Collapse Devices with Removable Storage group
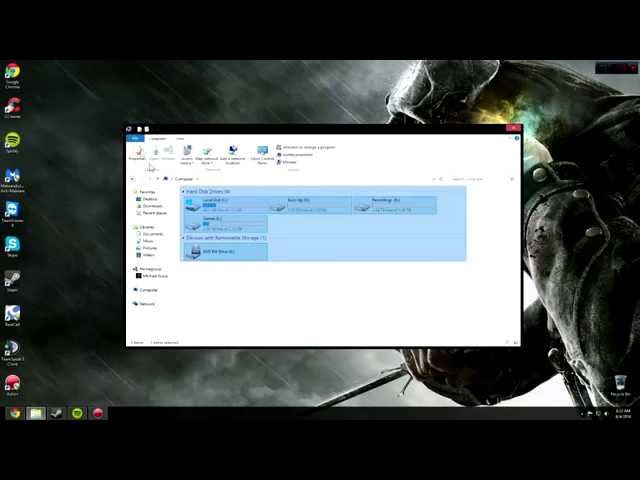 tap(183, 238)
